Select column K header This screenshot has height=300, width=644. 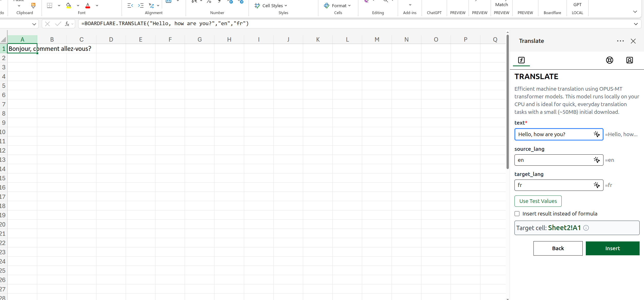click(x=318, y=40)
